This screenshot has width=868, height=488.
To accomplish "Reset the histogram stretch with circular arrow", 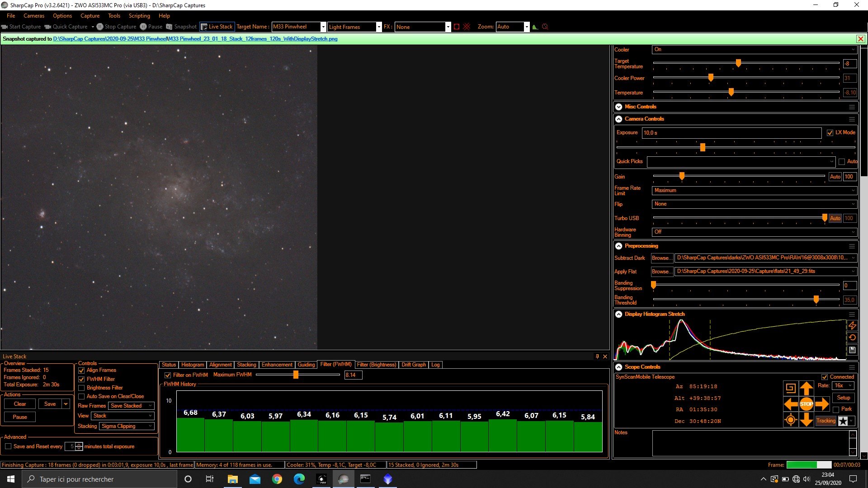I will 852,338.
